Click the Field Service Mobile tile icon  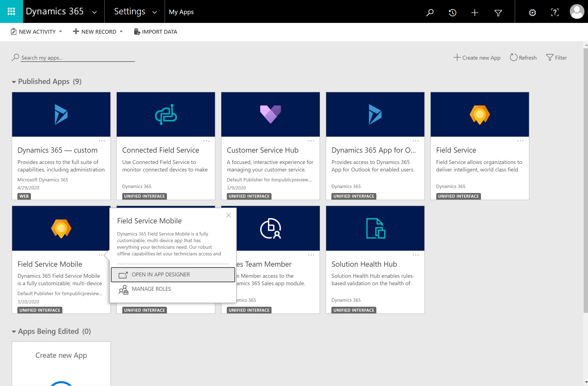(x=61, y=229)
